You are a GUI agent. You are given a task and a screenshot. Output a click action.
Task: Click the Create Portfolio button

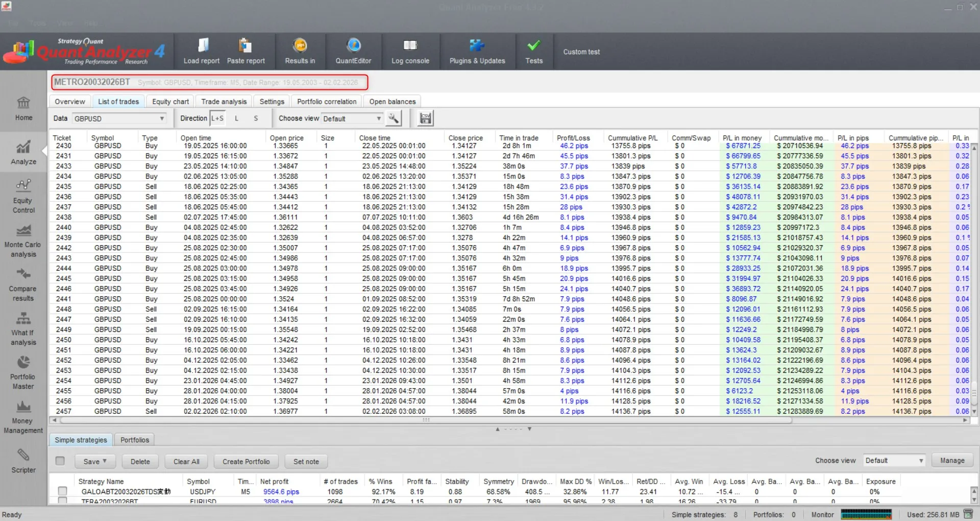246,461
